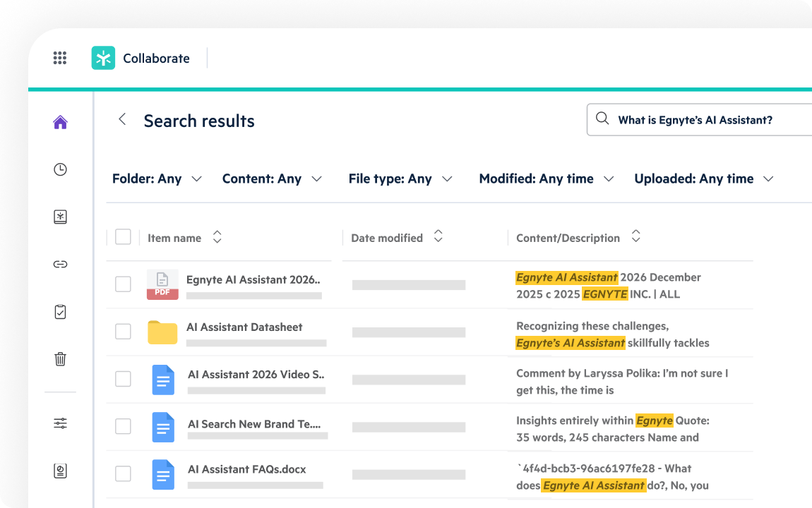Click the snippet '4f4d-bcb3-96ac6197fe28 - What'
The image size is (812, 508).
pos(604,468)
